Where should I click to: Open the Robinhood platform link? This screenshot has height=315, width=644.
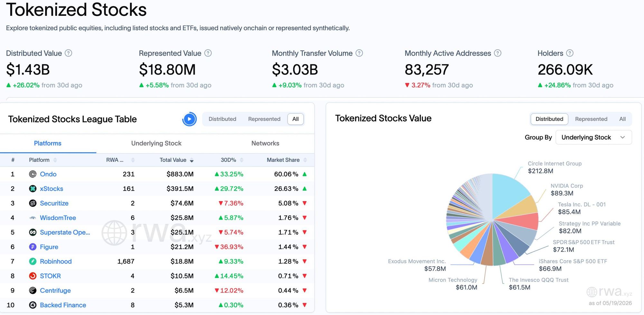coord(56,261)
